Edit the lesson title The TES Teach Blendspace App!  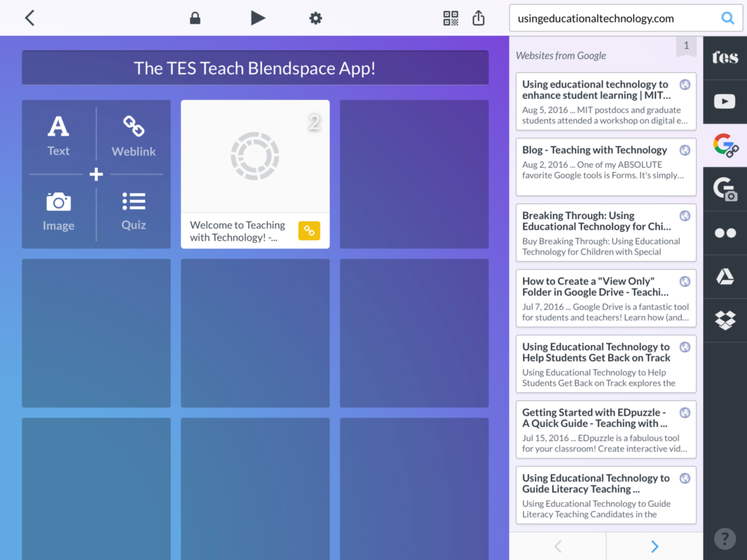point(255,68)
